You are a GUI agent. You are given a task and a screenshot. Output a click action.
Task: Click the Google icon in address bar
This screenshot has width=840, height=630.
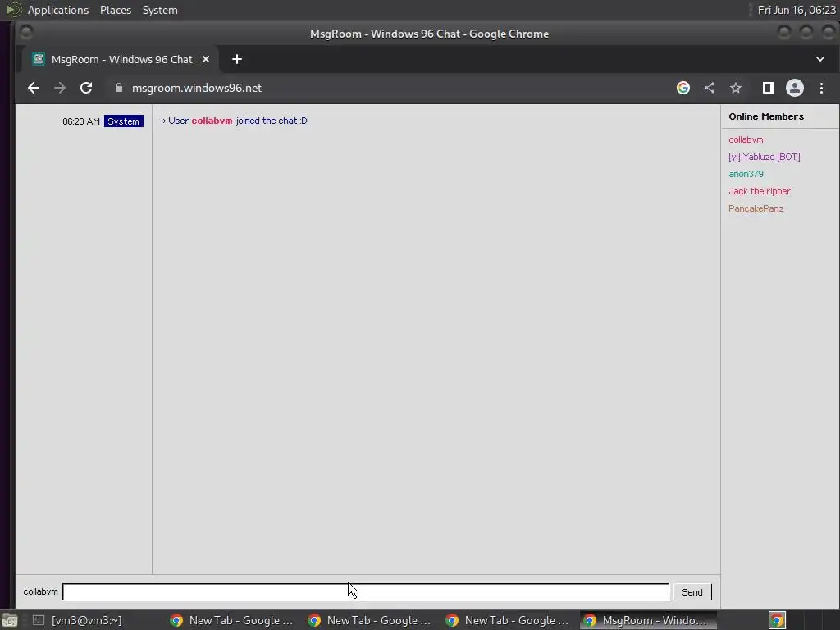click(x=683, y=88)
